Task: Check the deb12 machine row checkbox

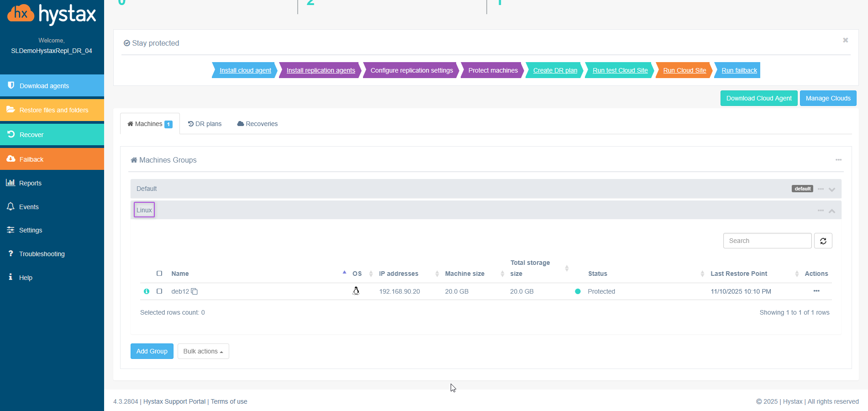Action: pyautogui.click(x=159, y=291)
